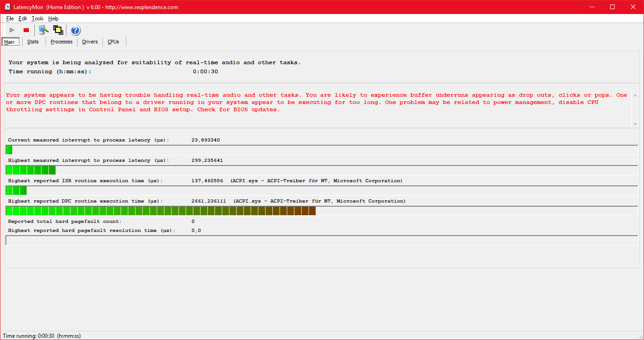Minimize the LatencyMon window
Image resolution: width=644 pixels, height=340 pixels.
coord(592,7)
